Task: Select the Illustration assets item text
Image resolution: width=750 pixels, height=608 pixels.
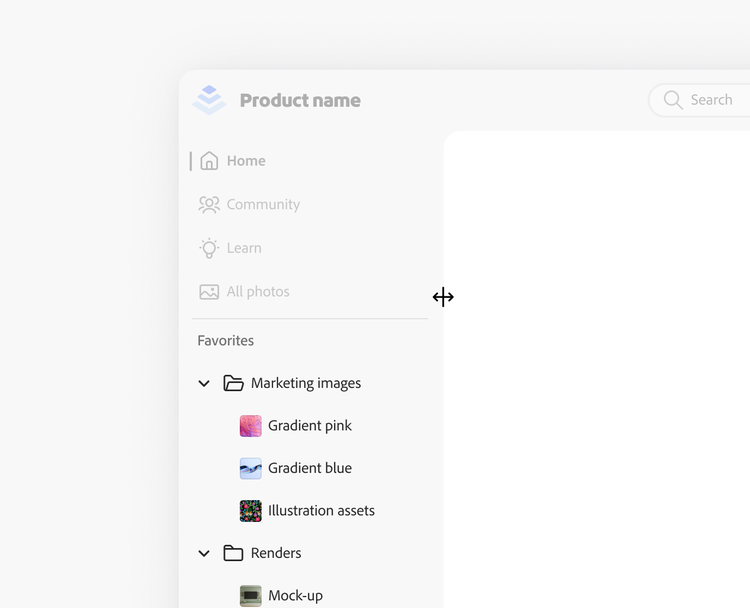Action: pyautogui.click(x=321, y=510)
